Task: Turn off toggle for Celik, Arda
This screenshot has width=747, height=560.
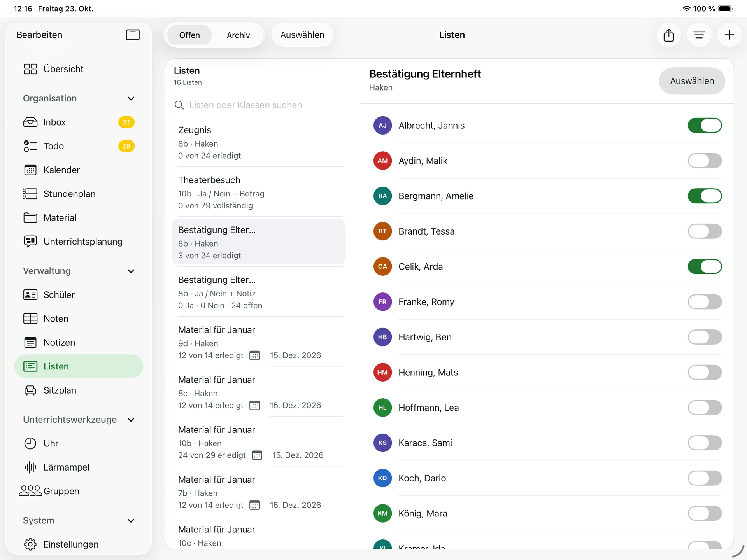Action: point(705,266)
